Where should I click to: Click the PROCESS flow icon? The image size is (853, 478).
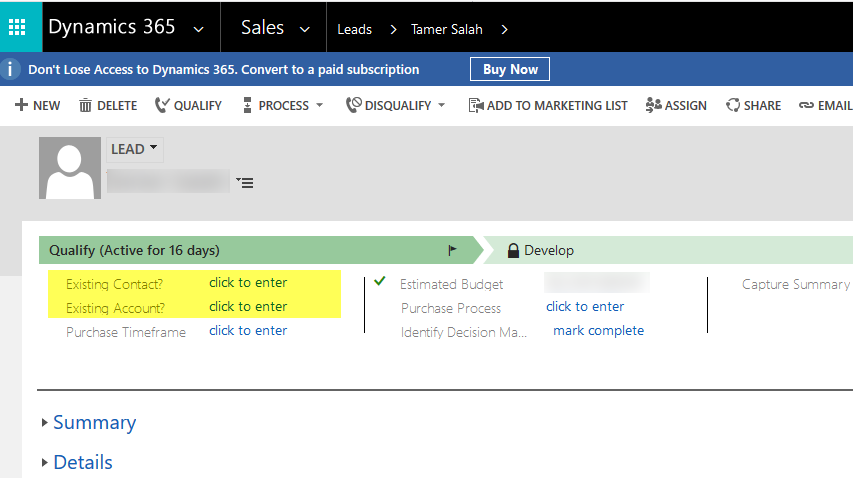click(248, 105)
